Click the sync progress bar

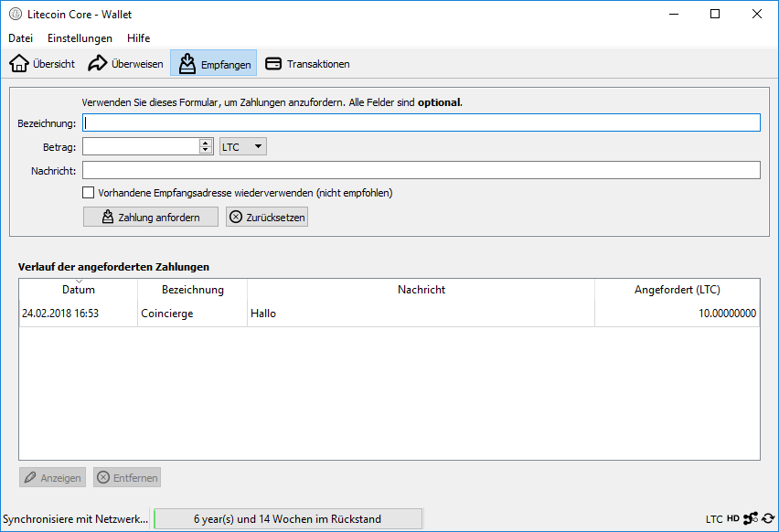(x=287, y=519)
